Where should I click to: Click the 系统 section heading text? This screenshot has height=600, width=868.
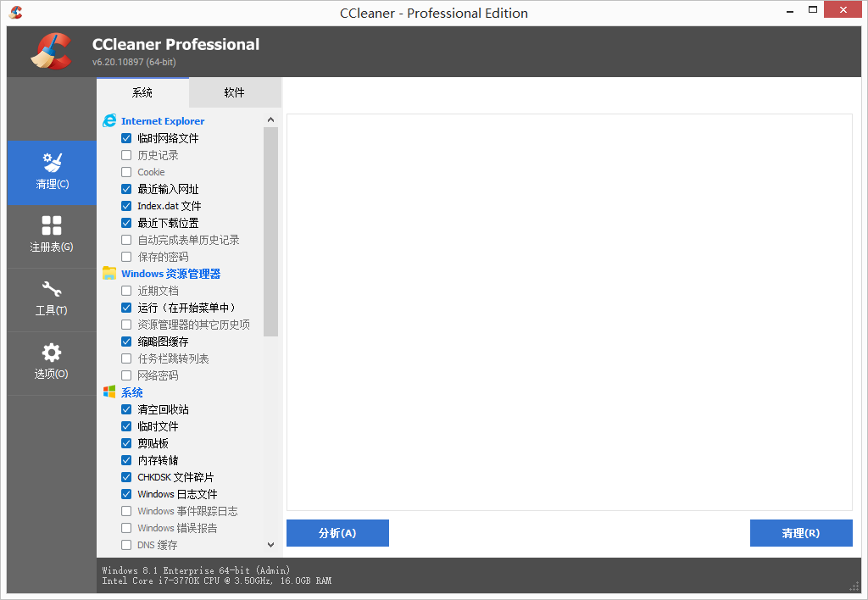click(131, 392)
